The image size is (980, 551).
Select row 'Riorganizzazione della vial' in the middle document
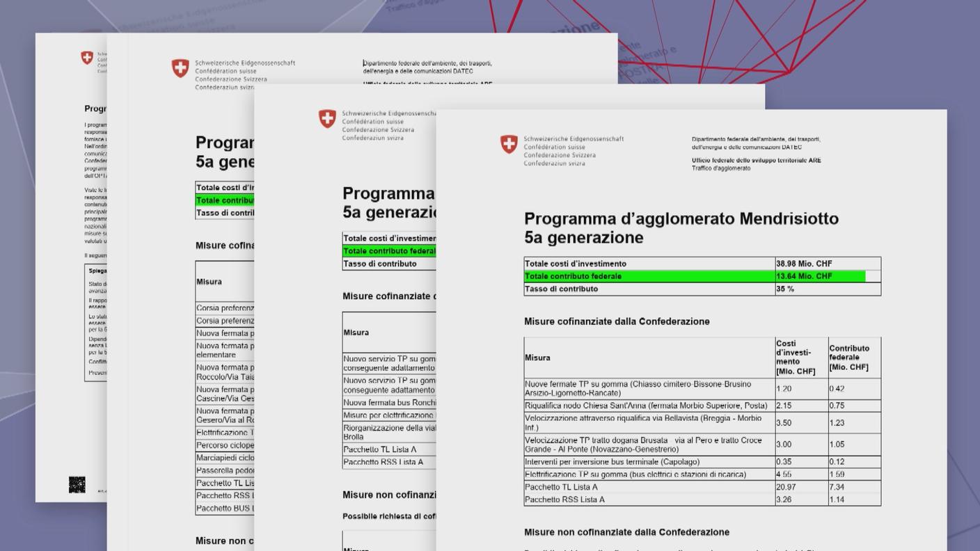pyautogui.click(x=389, y=432)
